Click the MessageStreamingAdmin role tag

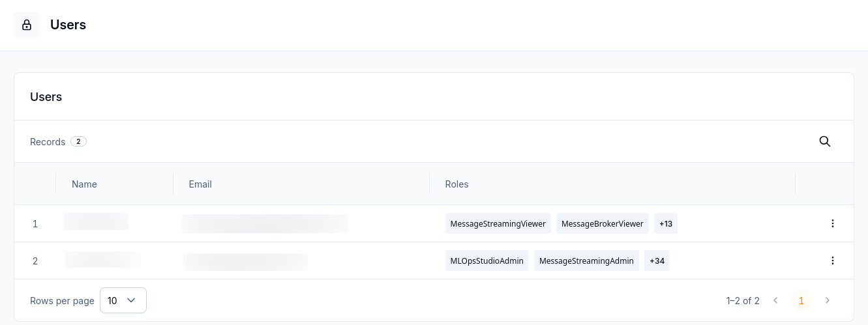586,261
